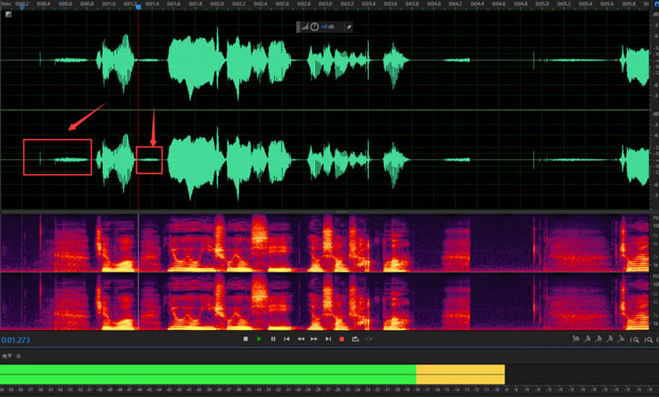Start playback with the green Play button
Viewport: 659px width, 397px height.
[259, 339]
